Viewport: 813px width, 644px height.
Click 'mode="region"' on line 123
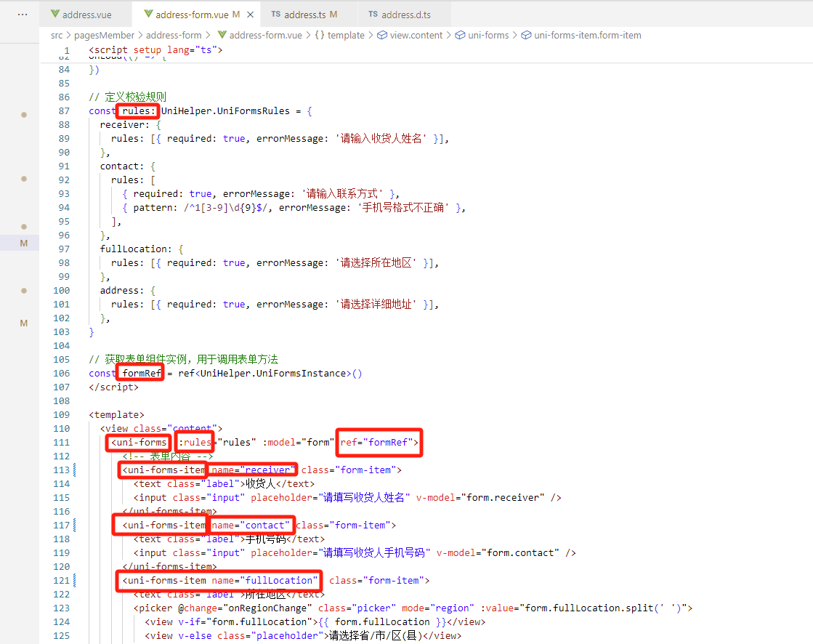pyautogui.click(x=437, y=608)
